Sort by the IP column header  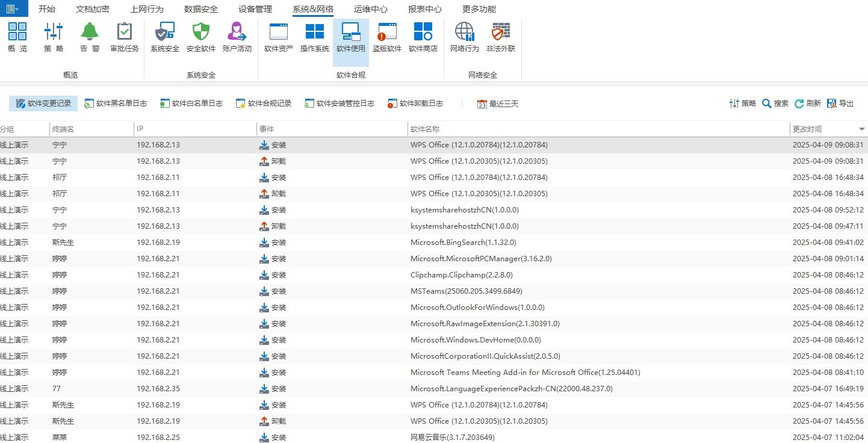[x=195, y=129]
